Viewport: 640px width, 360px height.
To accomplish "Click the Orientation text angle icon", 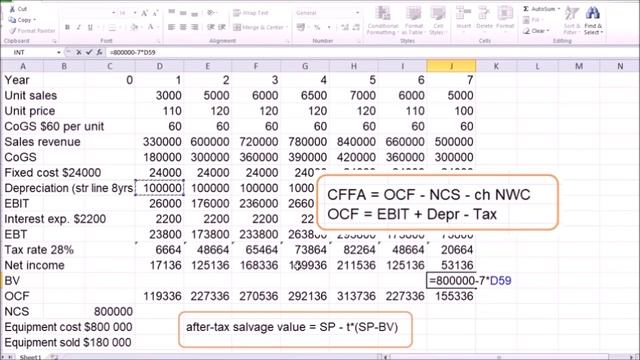I will click(x=211, y=13).
